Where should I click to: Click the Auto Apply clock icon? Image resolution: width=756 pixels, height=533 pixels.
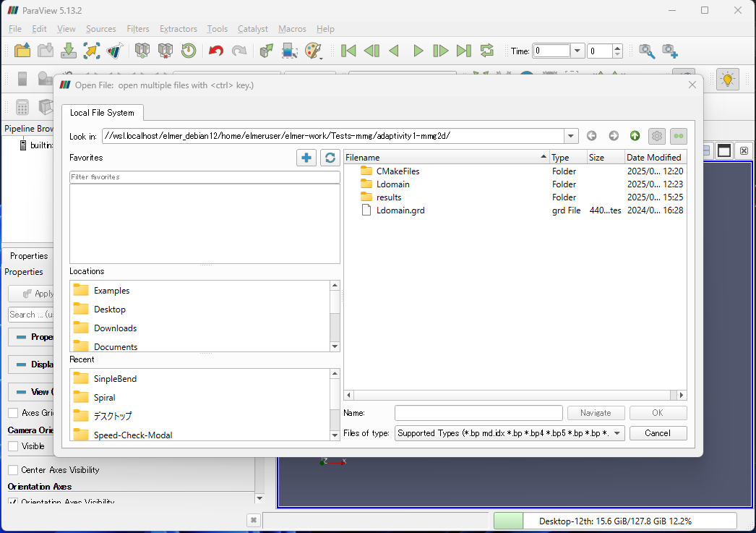[x=189, y=51]
